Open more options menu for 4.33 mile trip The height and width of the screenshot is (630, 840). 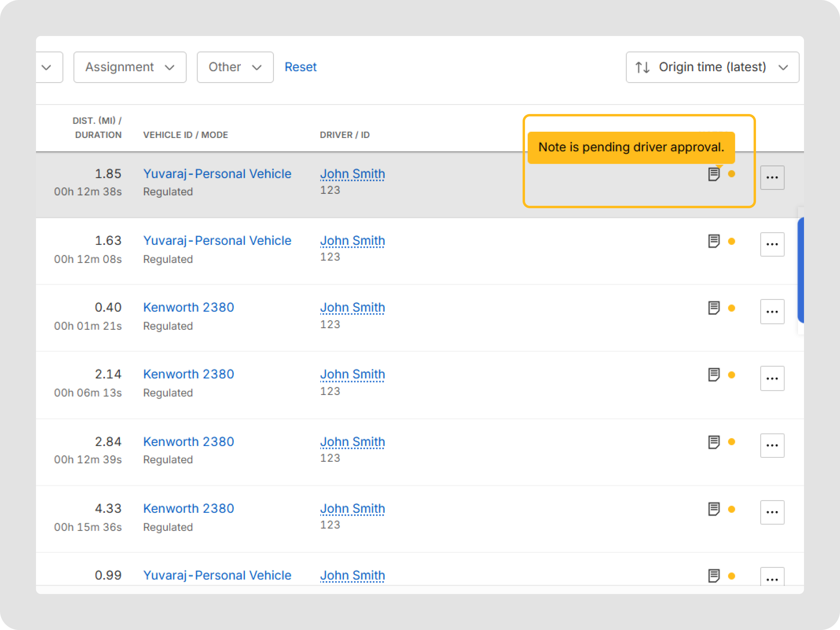pos(772,512)
